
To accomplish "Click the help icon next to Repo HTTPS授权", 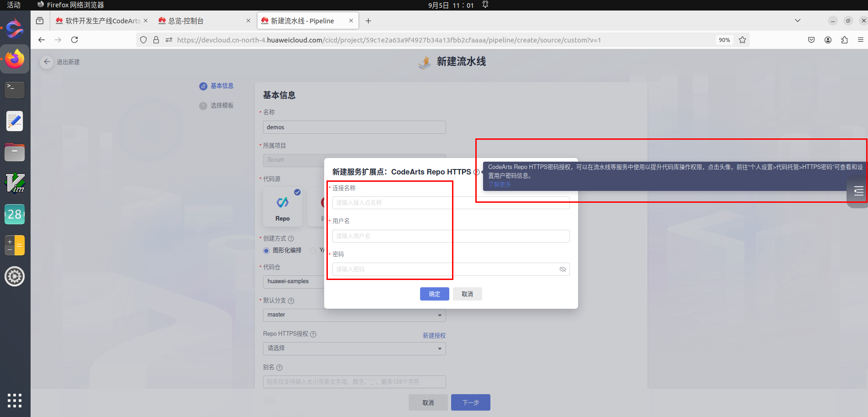I will (313, 334).
